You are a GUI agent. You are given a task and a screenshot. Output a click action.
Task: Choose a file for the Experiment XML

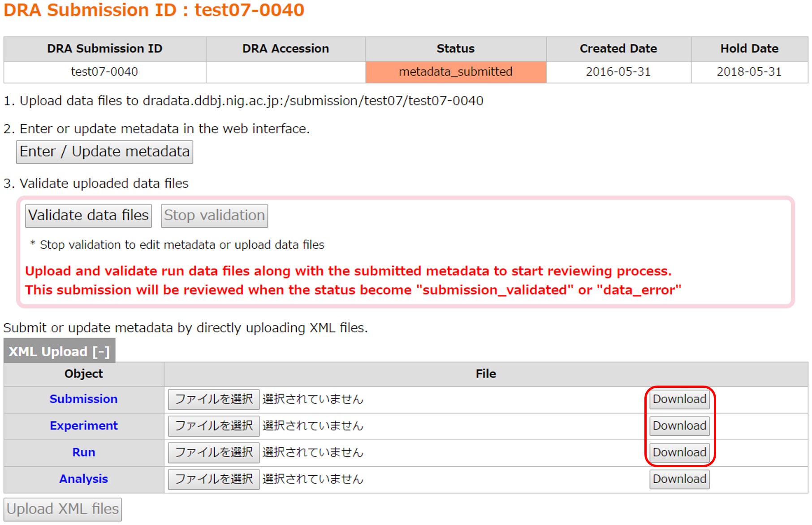tap(213, 425)
